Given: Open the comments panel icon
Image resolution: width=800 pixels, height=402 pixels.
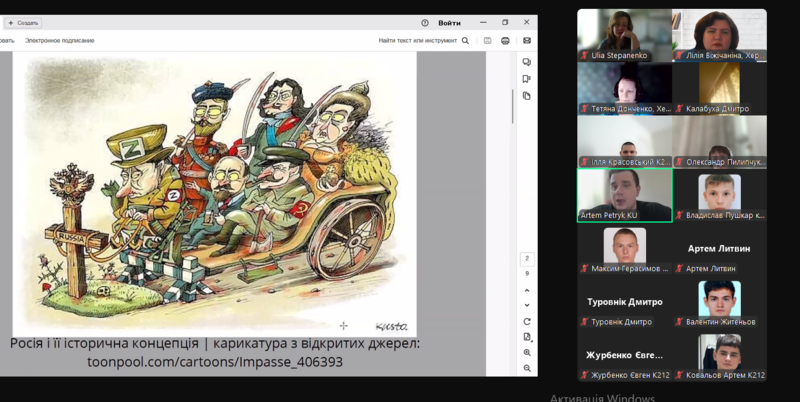Looking at the screenshot, I should pos(527,62).
